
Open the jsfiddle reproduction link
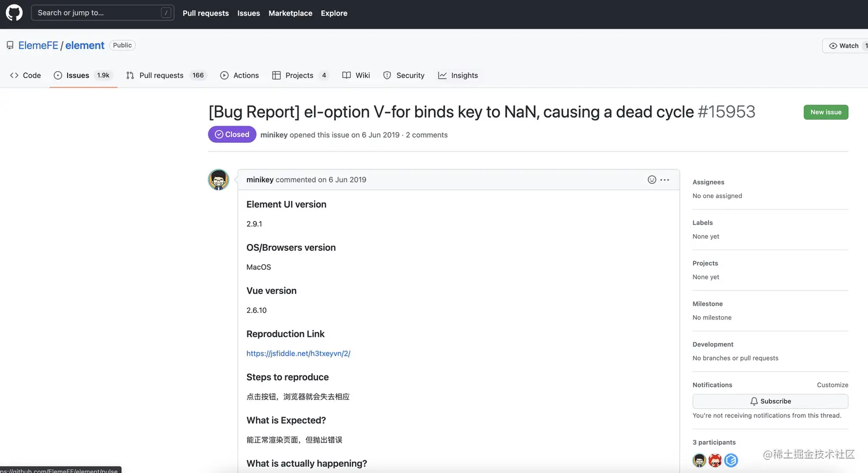tap(299, 354)
